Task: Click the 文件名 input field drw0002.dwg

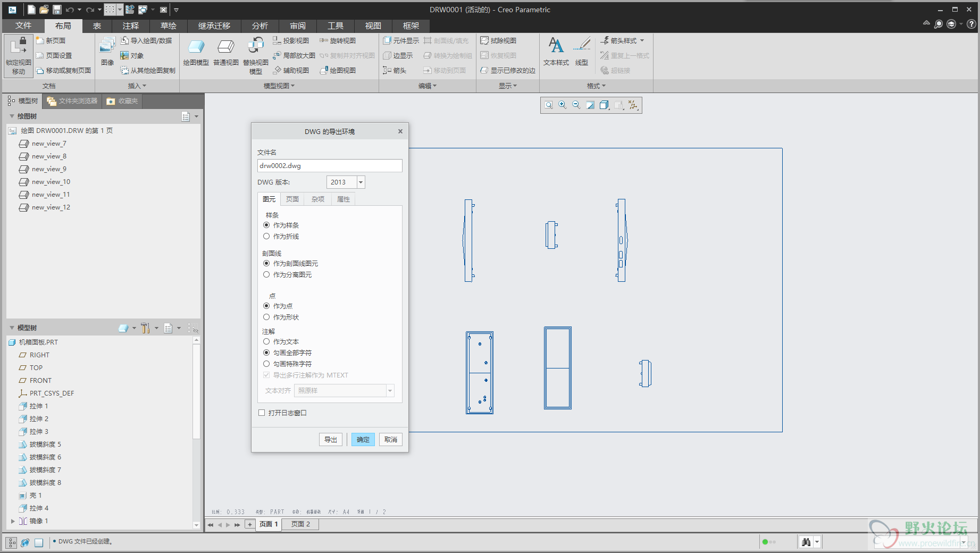Action: point(330,165)
